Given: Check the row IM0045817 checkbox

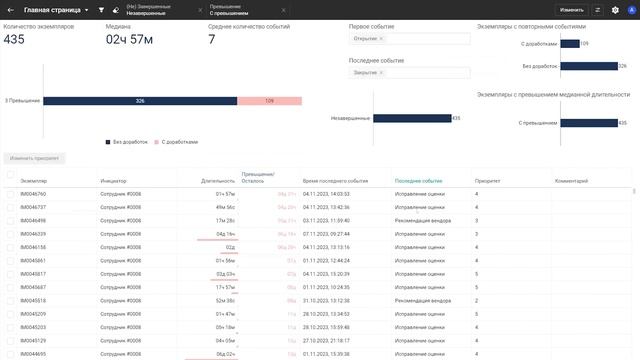Looking at the screenshot, I should click(10, 274).
